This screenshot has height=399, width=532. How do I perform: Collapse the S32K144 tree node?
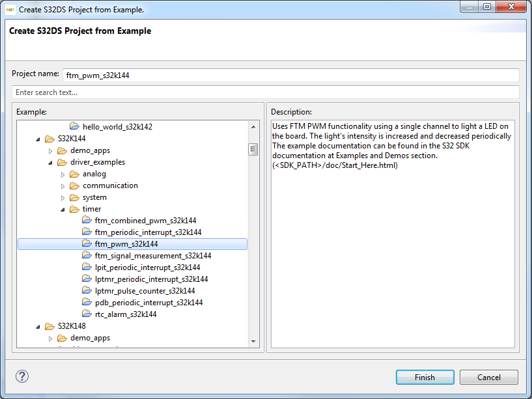point(38,139)
